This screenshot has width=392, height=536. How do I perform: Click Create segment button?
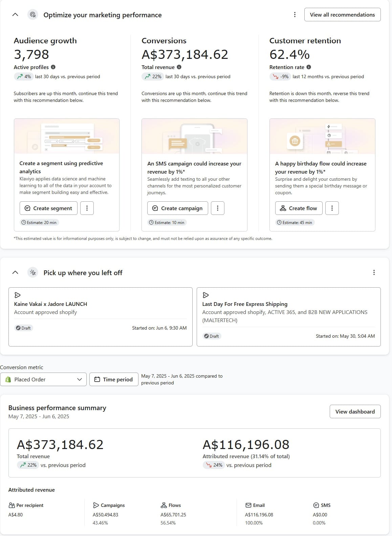[x=48, y=208]
